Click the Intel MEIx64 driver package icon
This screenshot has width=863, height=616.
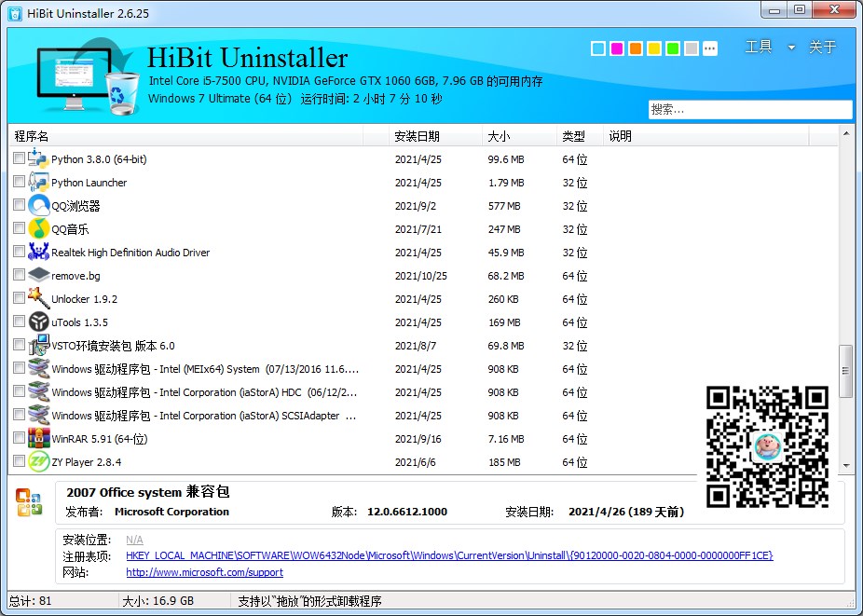click(x=38, y=368)
